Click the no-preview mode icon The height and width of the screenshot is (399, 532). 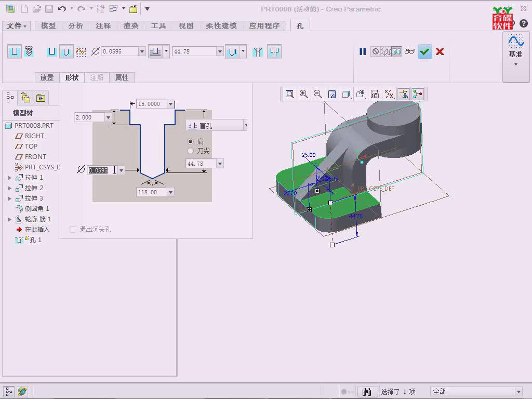tap(375, 51)
